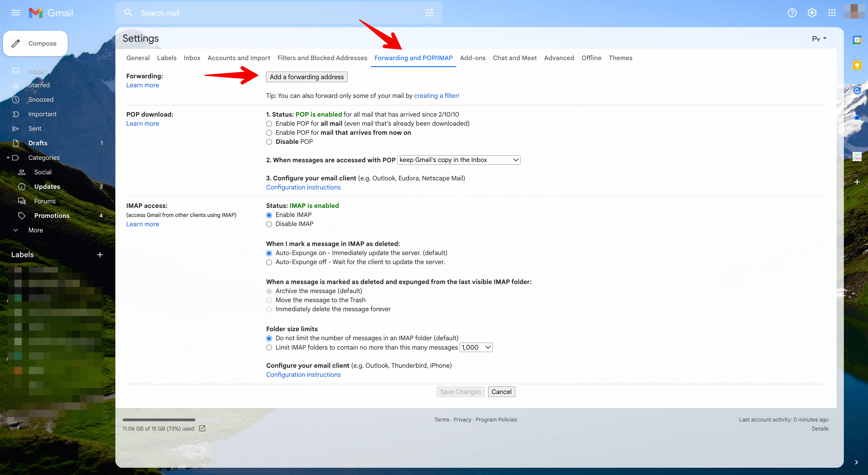
Task: Switch to the Accounts and Import tab
Action: coord(239,58)
